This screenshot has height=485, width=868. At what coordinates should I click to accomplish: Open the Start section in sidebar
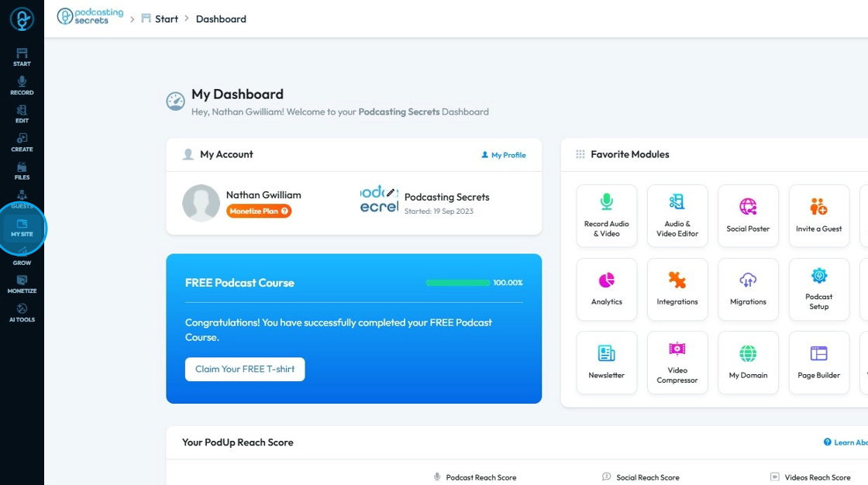click(22, 57)
